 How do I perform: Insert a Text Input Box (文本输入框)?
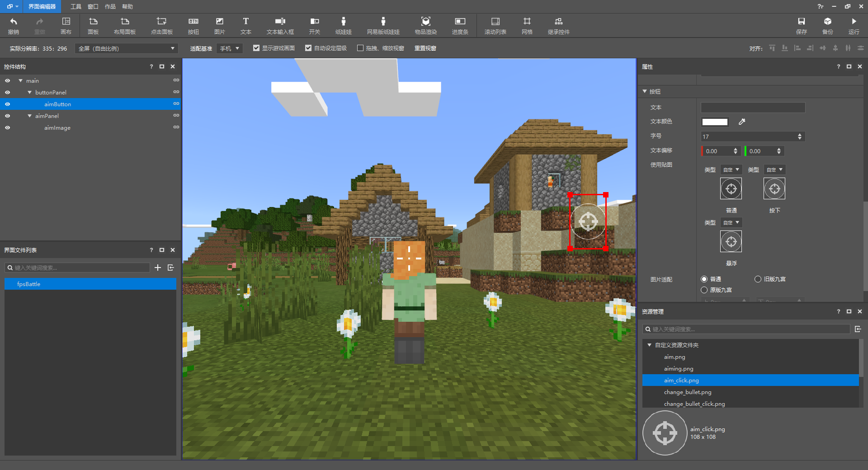[280, 26]
